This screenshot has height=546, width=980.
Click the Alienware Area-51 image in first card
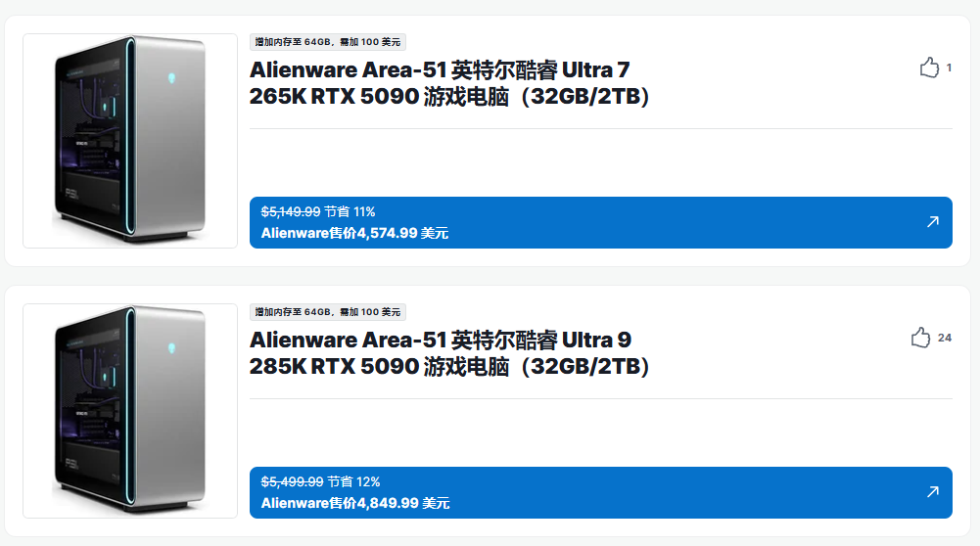coord(130,141)
